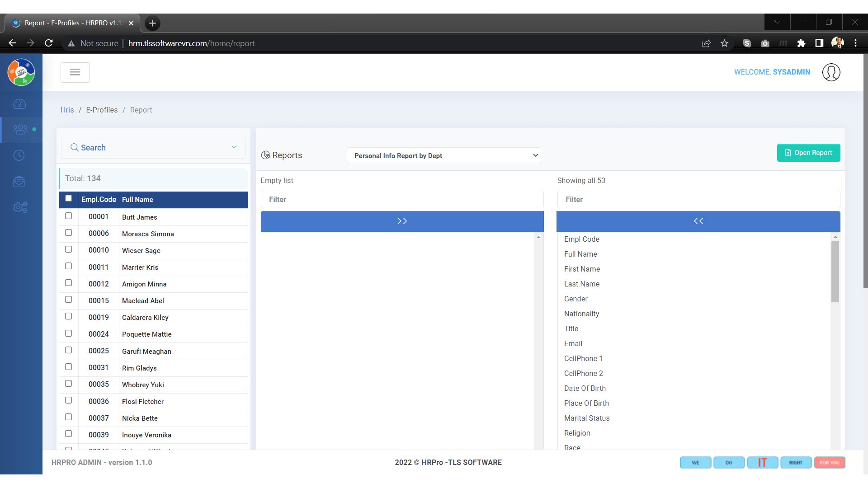
Task: Open the settings gears sidebar icon
Action: click(x=20, y=207)
